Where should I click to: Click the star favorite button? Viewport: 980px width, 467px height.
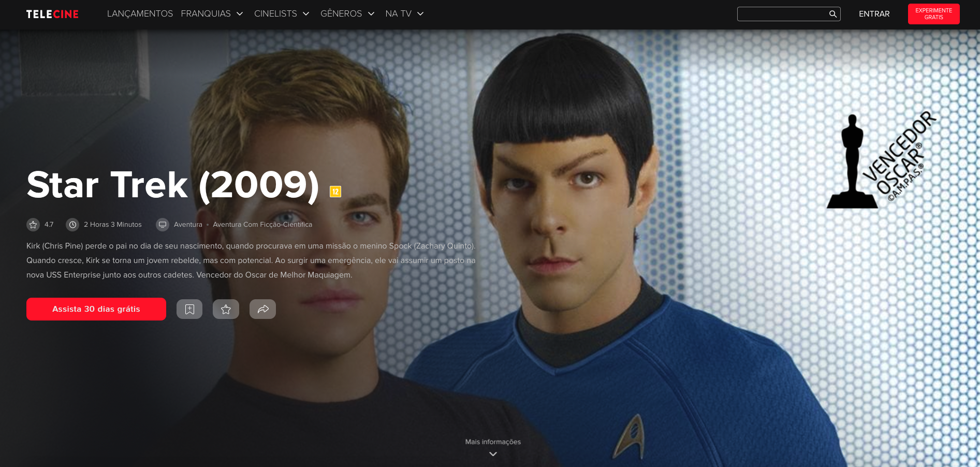pyautogui.click(x=226, y=309)
